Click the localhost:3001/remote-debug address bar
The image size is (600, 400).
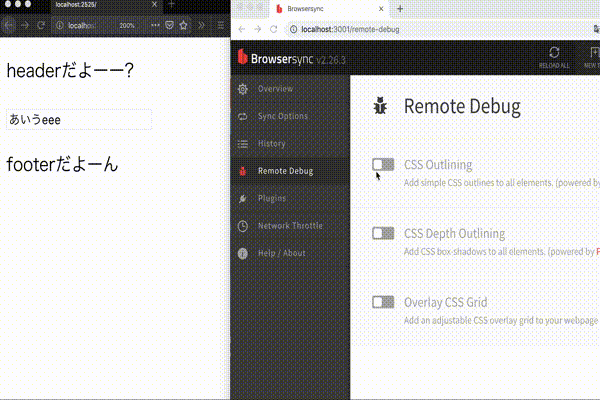(x=436, y=29)
